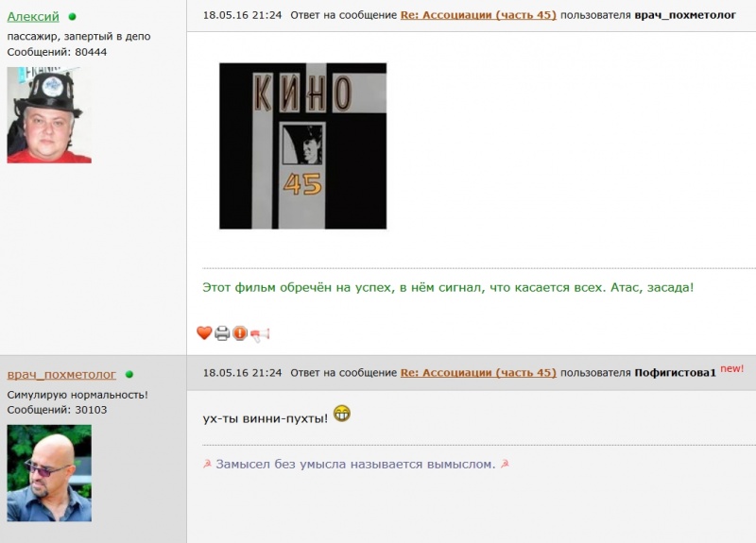Open the Алексий user profile link
This screenshot has height=543, width=756.
tap(33, 17)
